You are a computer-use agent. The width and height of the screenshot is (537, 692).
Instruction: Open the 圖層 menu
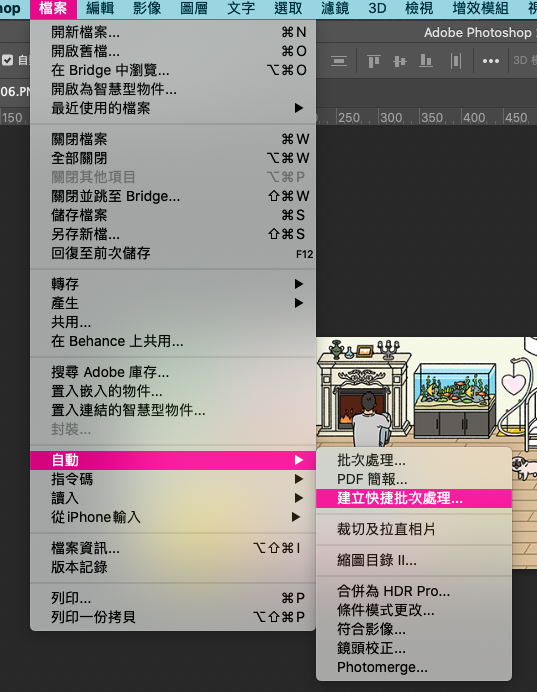194,8
